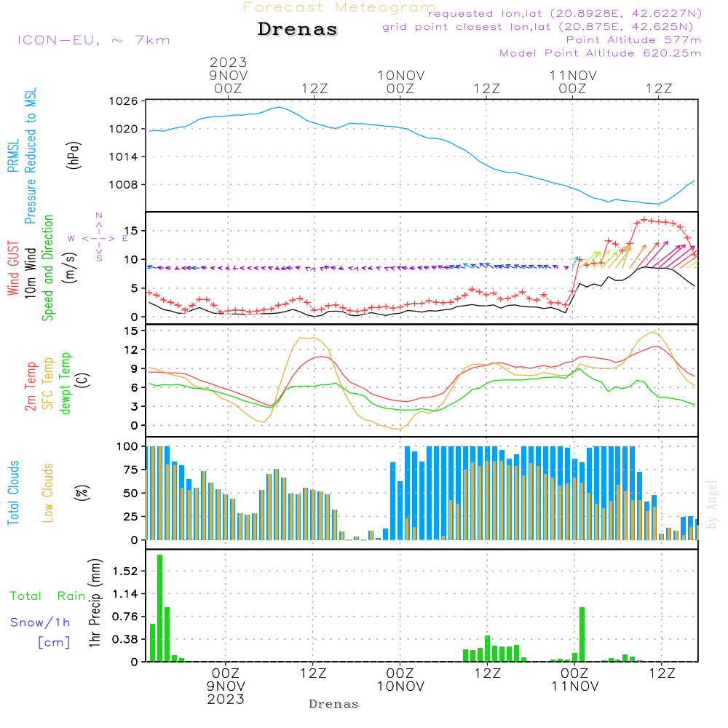The height and width of the screenshot is (728, 728).
Task: Click the 'PRMSL' pressure axis label
Action: [x=13, y=156]
